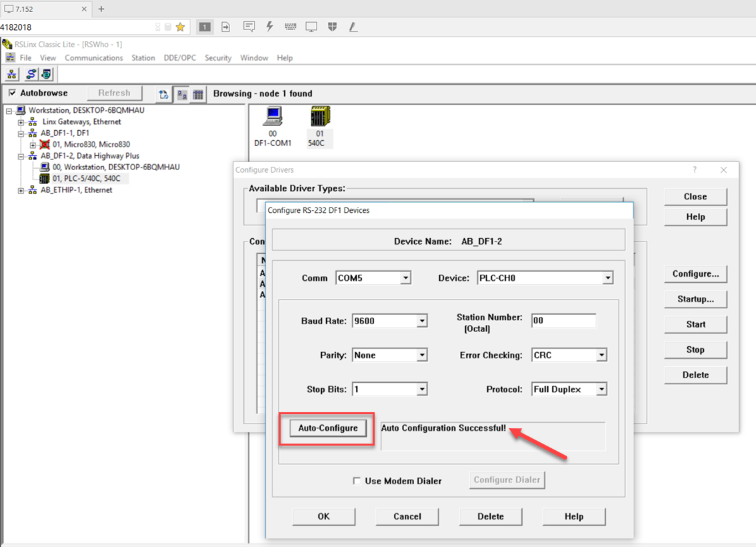Click the refresh browse icon near Autobrowse

(163, 94)
